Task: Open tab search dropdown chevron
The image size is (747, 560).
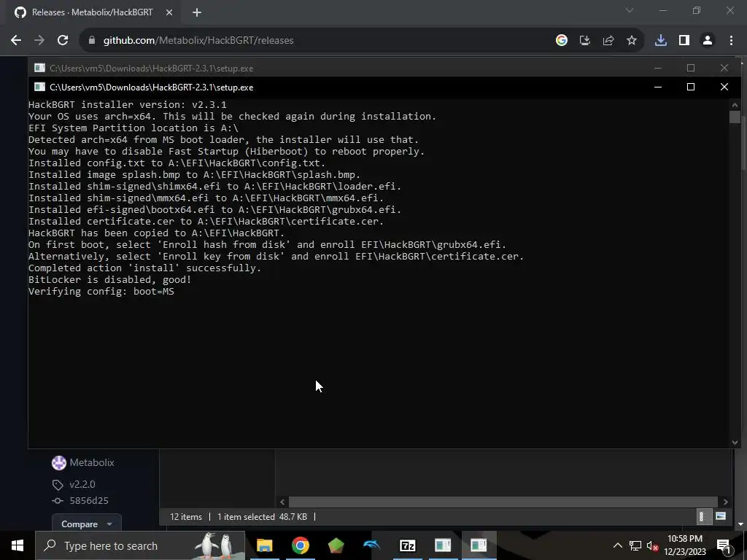Action: pos(630,10)
